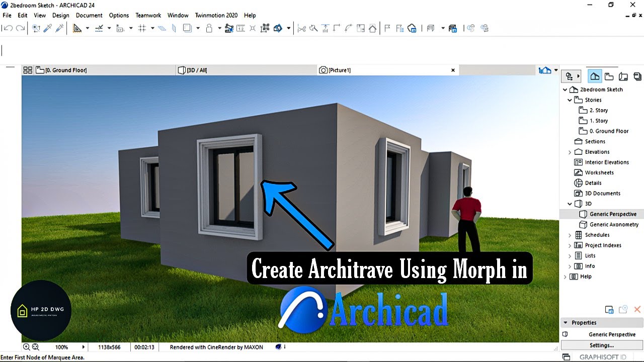Screen dimensions: 644x362
Task: Click the flag with list icon
Action: pos(399,28)
